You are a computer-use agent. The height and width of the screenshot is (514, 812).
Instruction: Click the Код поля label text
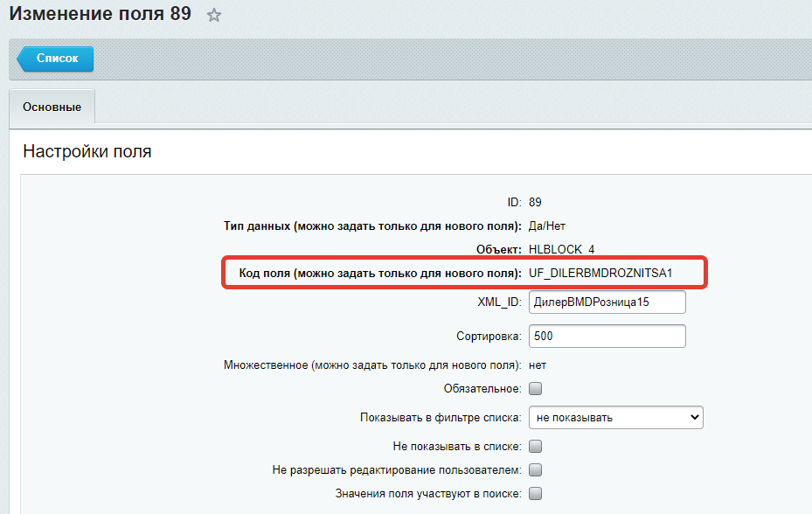coord(380,273)
